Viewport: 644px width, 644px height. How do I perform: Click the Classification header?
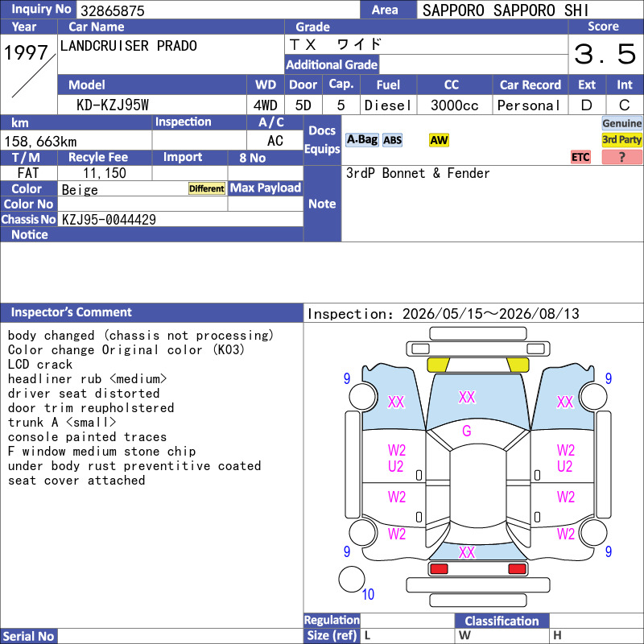point(502,621)
